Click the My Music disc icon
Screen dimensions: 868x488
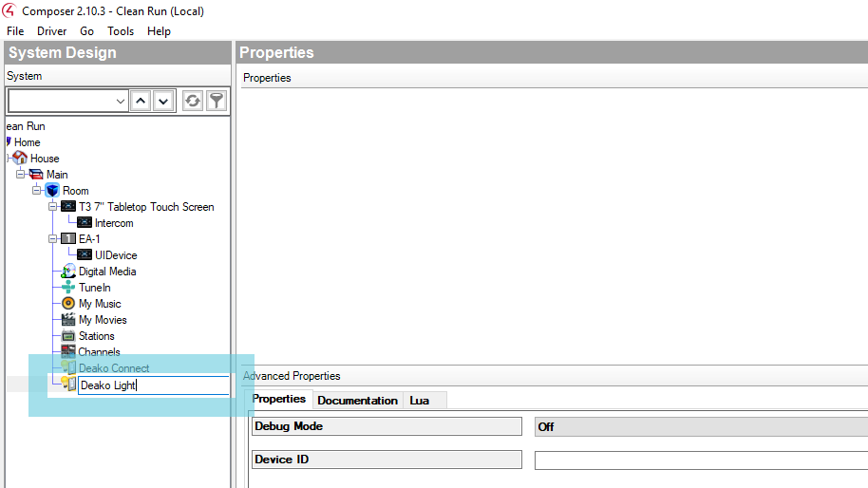(x=68, y=303)
